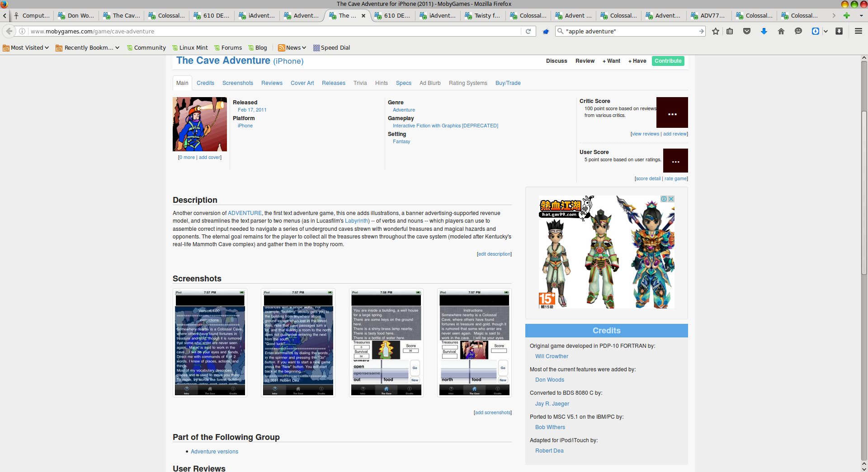Open the Cave Adventure cover art thumbnail
Viewport: 868px width, 472px height.
[x=200, y=124]
